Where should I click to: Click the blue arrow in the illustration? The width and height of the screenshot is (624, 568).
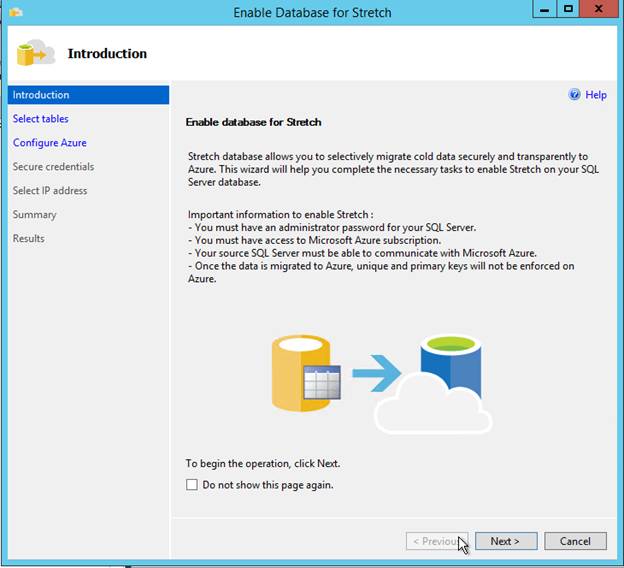coord(376,373)
